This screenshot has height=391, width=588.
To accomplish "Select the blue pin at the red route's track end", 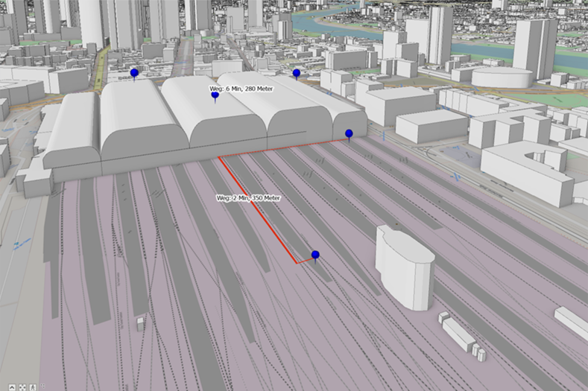I will [315, 255].
